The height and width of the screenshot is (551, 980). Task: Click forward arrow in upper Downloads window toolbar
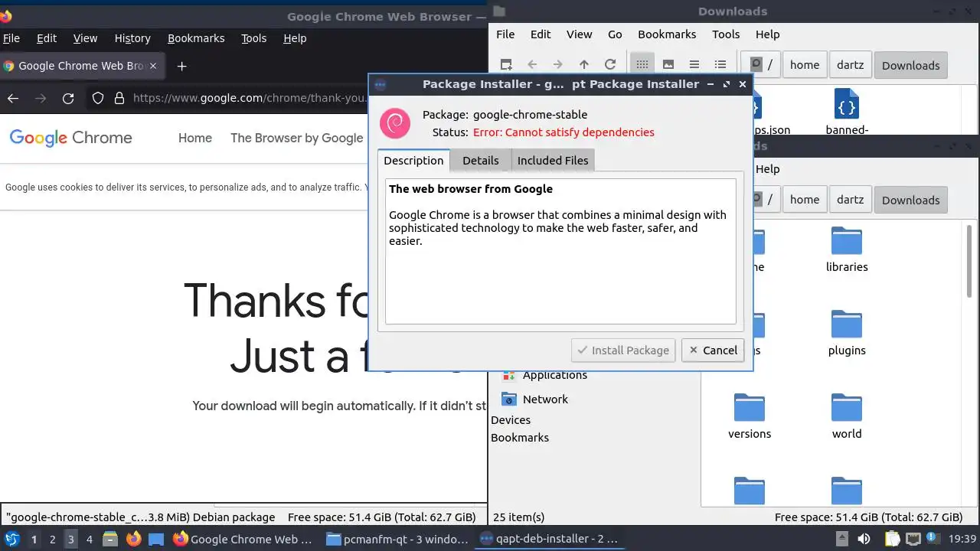pyautogui.click(x=557, y=65)
